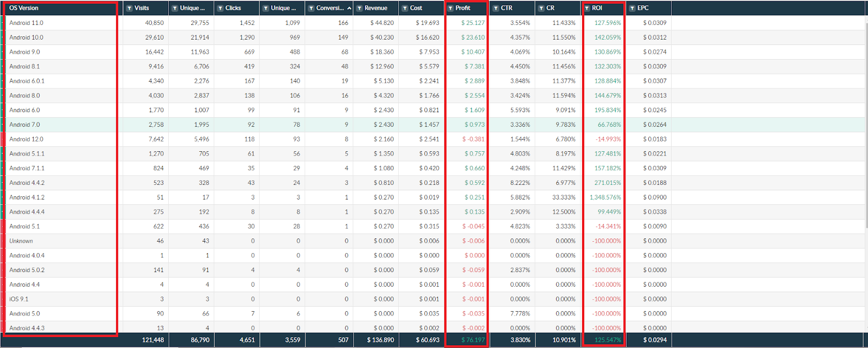868x348 pixels.
Task: Click the iOS 9.1 row
Action: point(19,299)
